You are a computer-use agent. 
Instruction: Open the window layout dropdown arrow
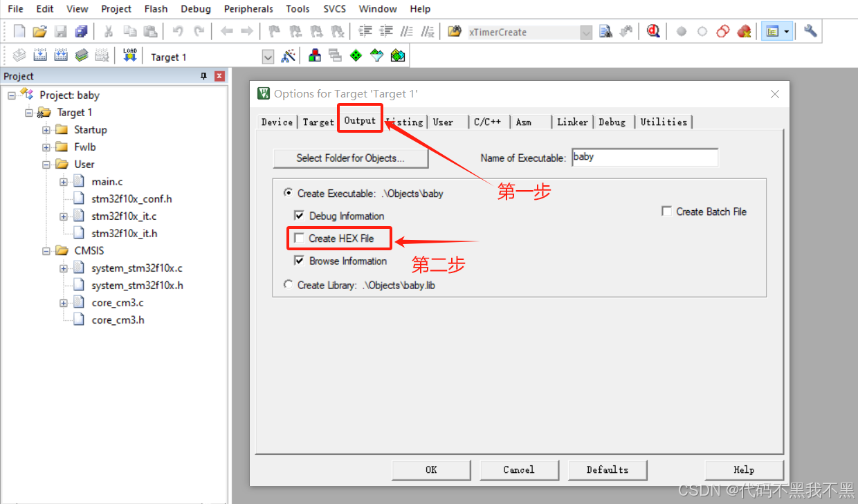coord(786,32)
